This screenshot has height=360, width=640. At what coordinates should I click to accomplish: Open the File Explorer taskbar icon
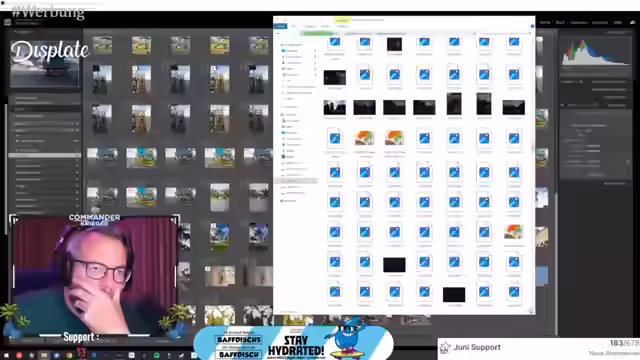click(44, 356)
